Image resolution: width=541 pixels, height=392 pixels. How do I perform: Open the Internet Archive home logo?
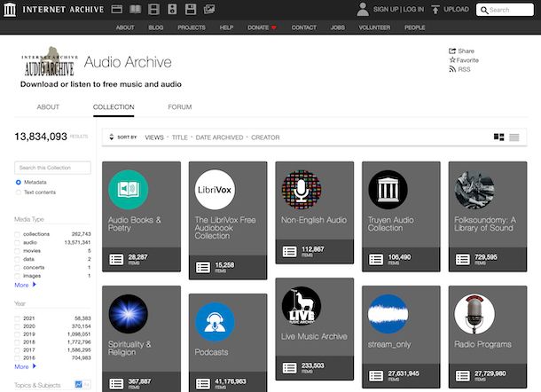[x=10, y=10]
